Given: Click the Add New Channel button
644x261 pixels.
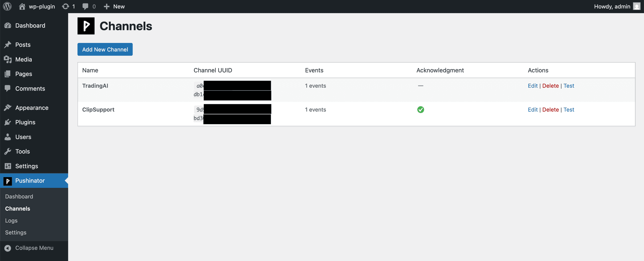Looking at the screenshot, I should tap(105, 49).
